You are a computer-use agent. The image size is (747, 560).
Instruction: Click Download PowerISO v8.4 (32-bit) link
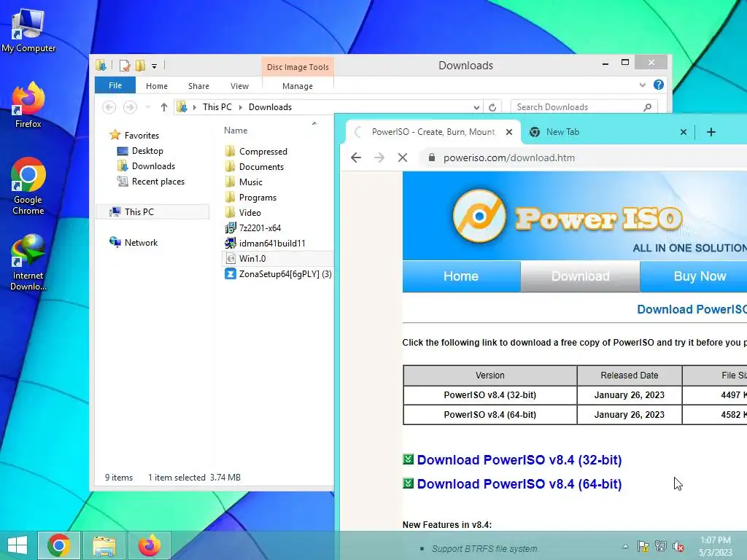click(x=519, y=460)
